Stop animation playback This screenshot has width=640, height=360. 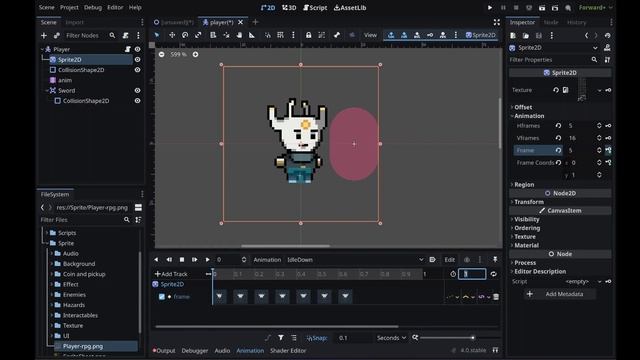pos(182,260)
